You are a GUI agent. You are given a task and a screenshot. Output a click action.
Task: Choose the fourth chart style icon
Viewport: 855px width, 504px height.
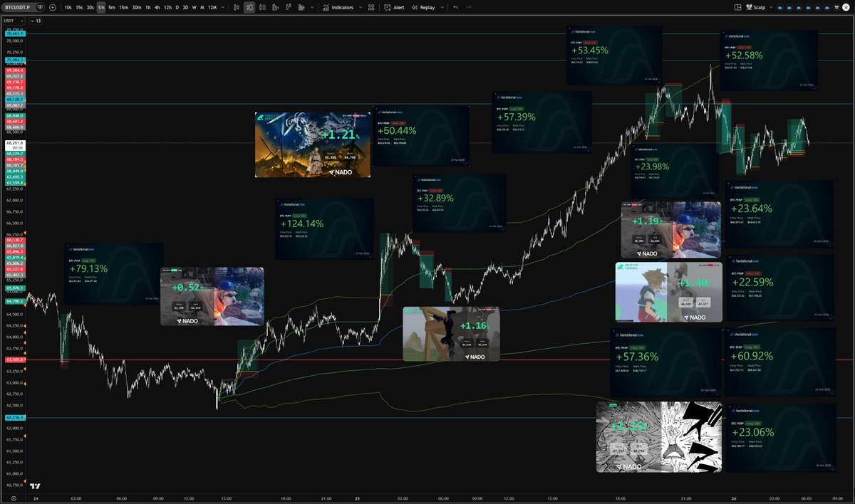[x=275, y=7]
